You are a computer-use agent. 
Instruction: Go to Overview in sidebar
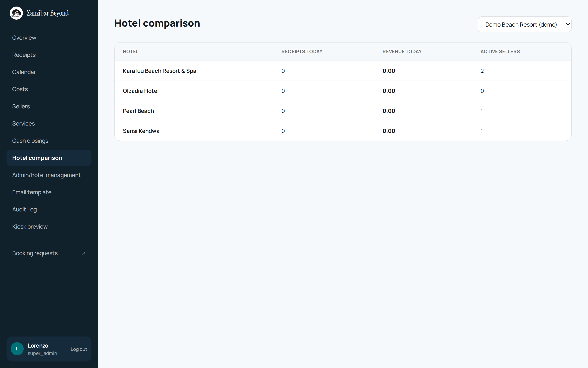49,38
